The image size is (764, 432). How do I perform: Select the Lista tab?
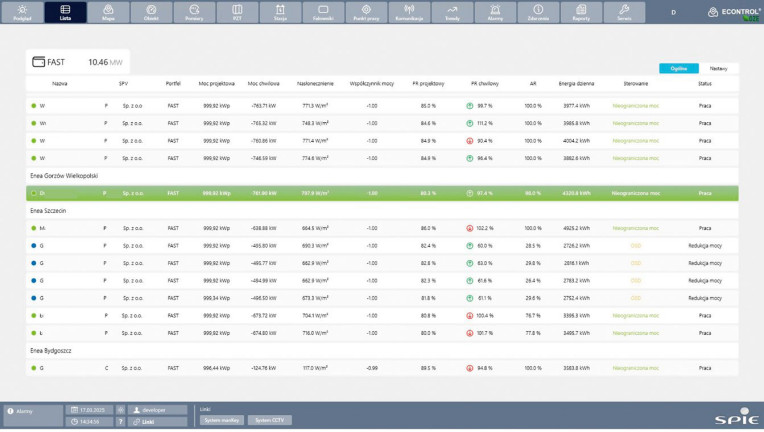pos(65,12)
